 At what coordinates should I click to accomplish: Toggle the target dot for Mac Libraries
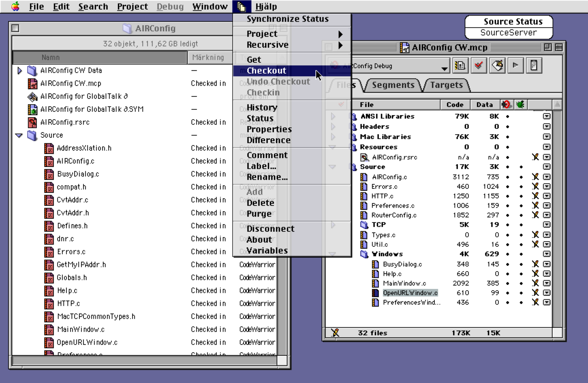tap(508, 137)
